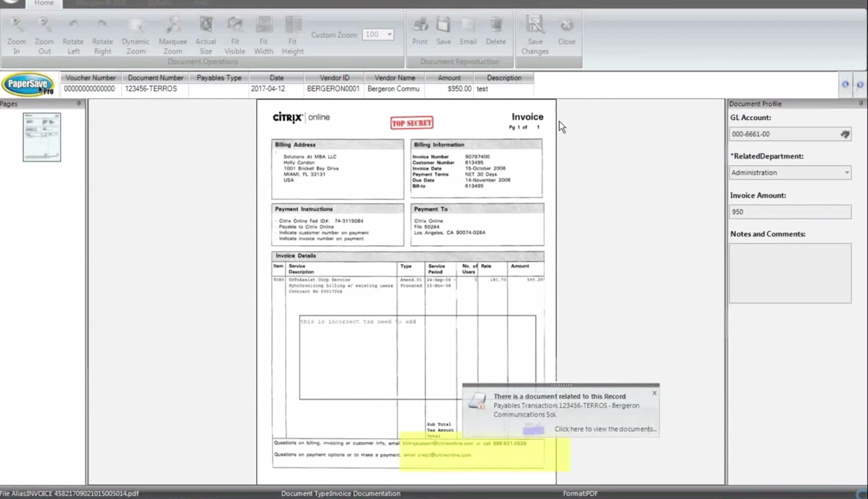Click the Zoom Out tool
This screenshot has width=868, height=499.
pos(44,35)
